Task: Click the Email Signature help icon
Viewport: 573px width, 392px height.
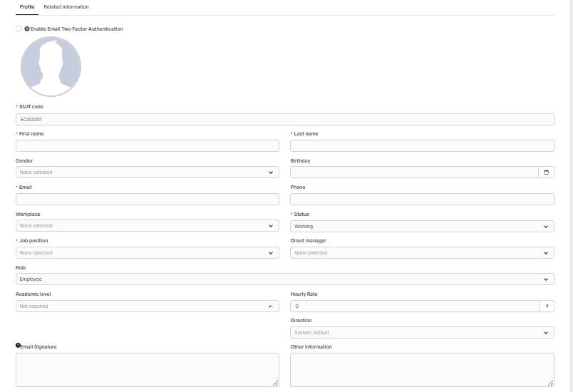Action: (x=18, y=346)
